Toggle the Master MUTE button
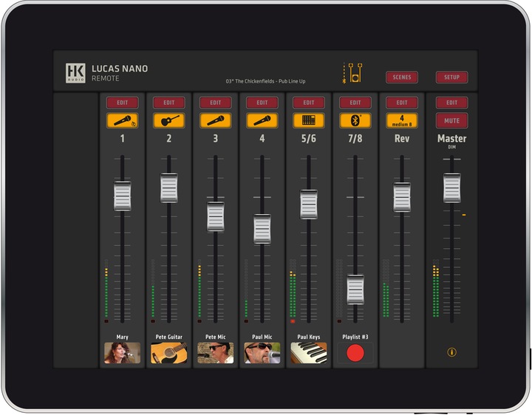Screen dimensions: 532x415 451,120
